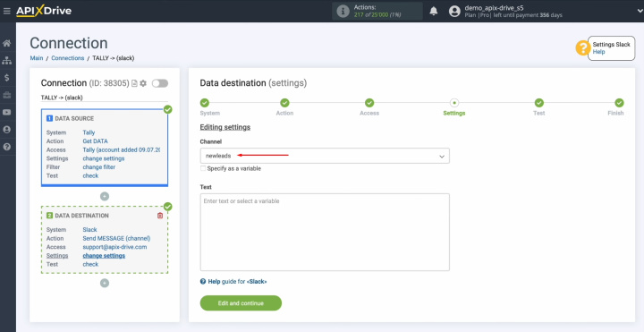Click change filter in Data Source
The image size is (644, 332).
tap(99, 167)
